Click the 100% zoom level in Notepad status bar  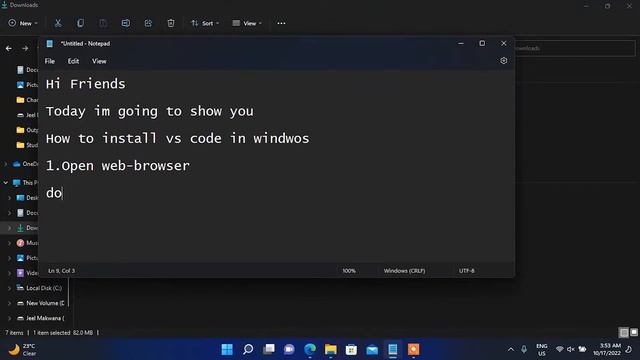click(349, 271)
